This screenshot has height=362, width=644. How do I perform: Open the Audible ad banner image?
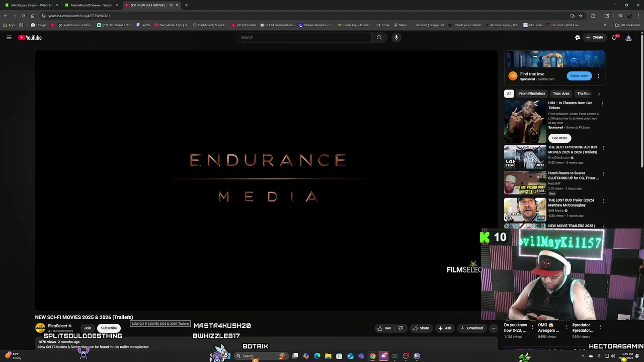(x=554, y=59)
